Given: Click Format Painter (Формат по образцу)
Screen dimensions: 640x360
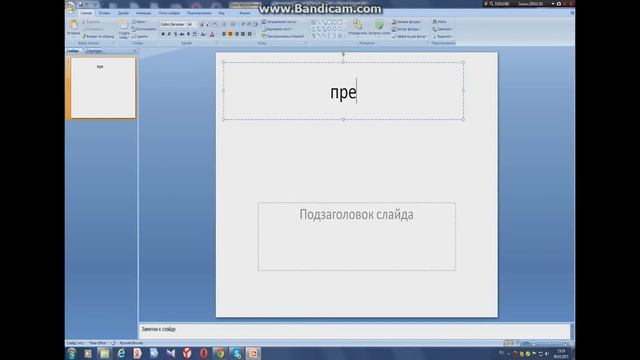Looking at the screenshot, I should tap(98, 36).
